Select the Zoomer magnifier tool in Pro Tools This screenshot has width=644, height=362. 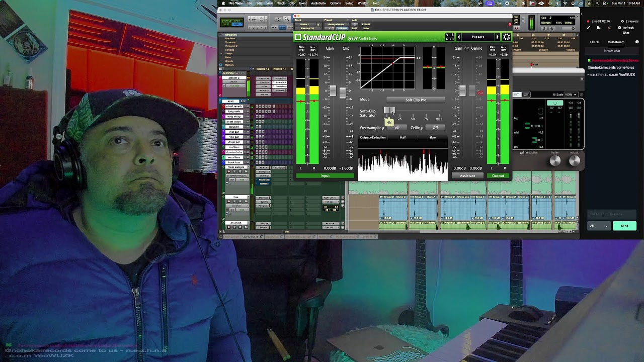pyautogui.click(x=287, y=19)
